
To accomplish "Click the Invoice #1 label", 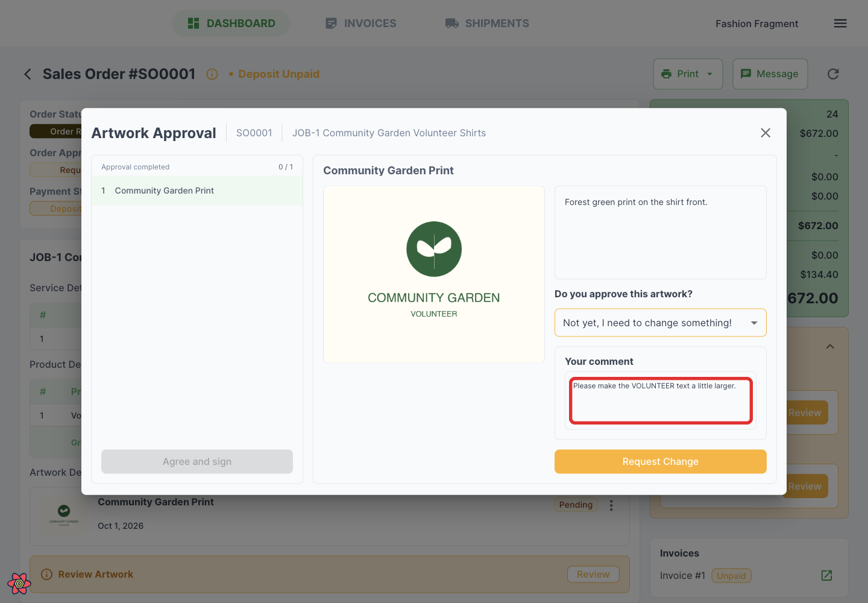I will click(x=682, y=575).
